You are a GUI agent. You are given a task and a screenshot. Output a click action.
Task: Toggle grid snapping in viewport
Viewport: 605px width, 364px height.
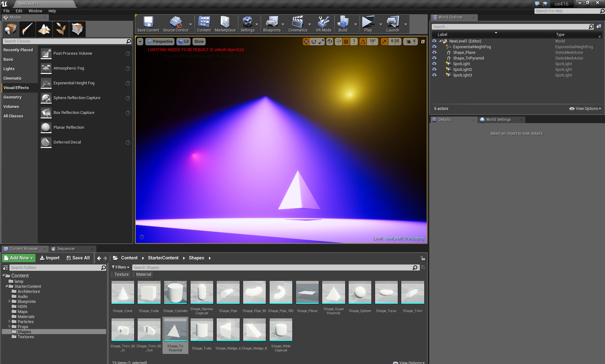tap(346, 41)
